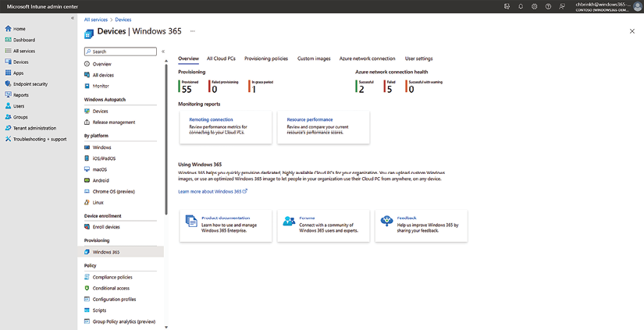Screen dimensions: 644x330
Task: Open the account avatar menu
Action: pos(637,6)
